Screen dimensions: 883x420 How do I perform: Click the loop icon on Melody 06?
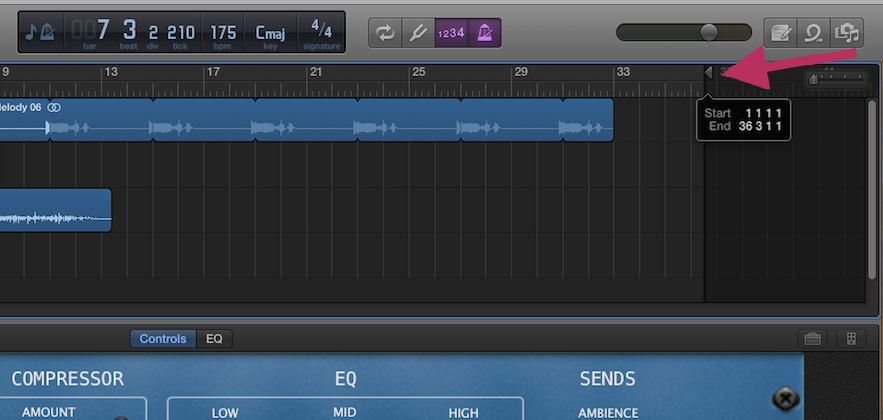tap(54, 107)
